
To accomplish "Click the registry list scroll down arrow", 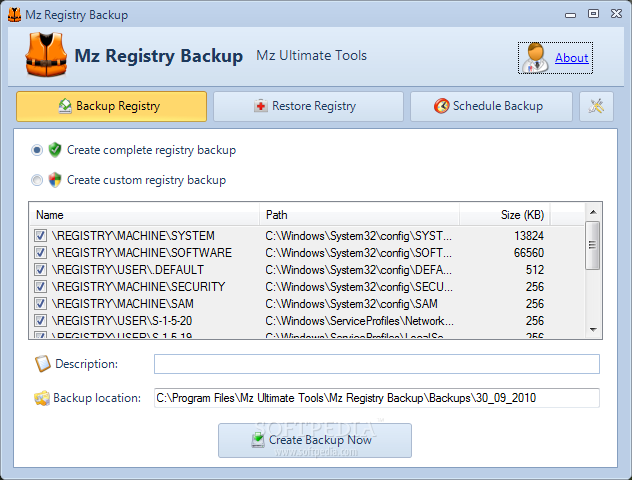I will [592, 330].
